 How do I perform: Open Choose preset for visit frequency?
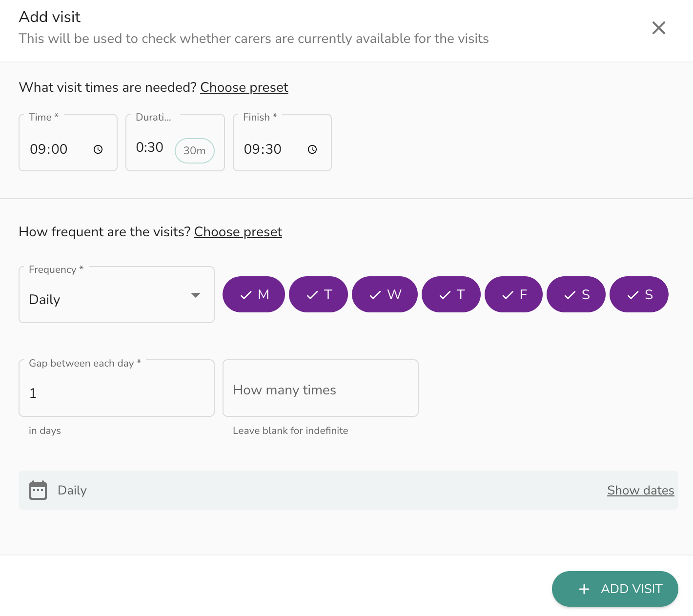coord(238,232)
